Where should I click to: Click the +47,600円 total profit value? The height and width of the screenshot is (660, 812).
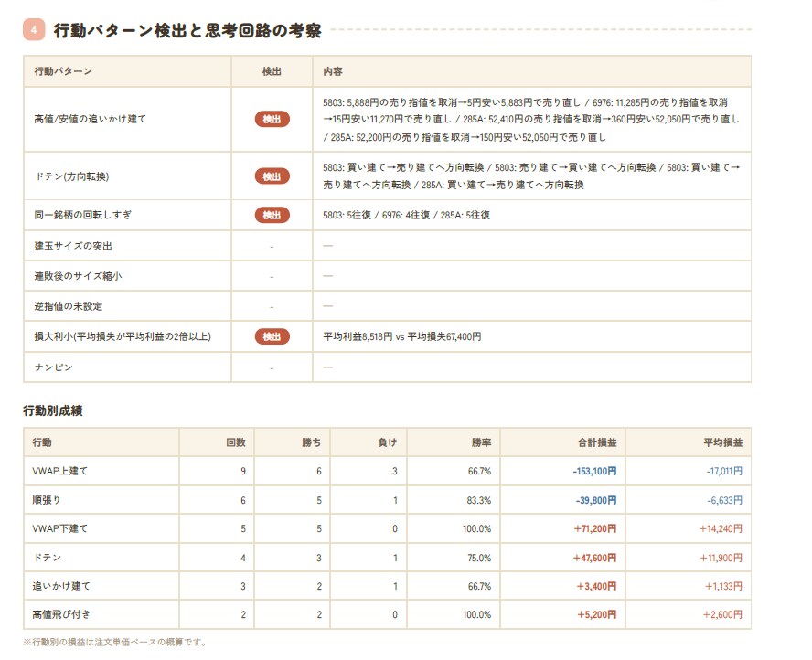pyautogui.click(x=594, y=558)
